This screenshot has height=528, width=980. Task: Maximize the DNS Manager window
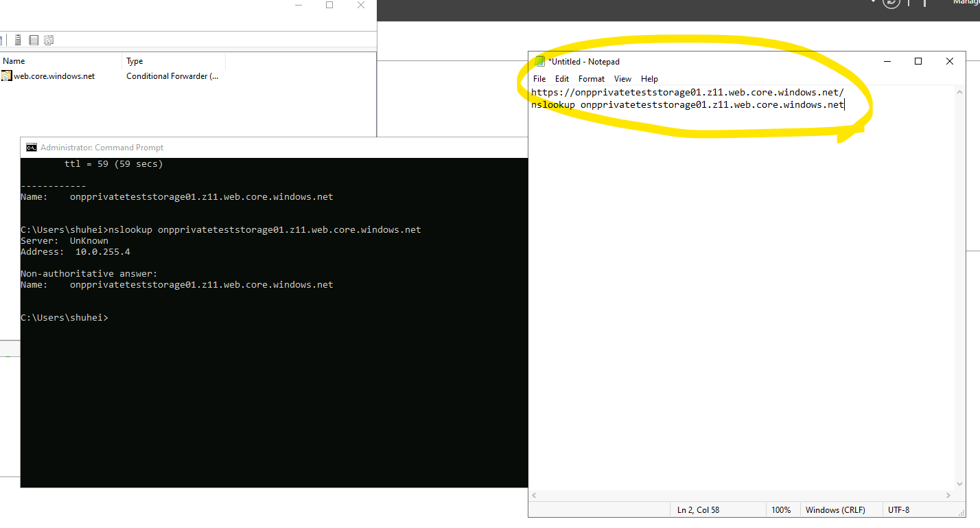click(329, 5)
